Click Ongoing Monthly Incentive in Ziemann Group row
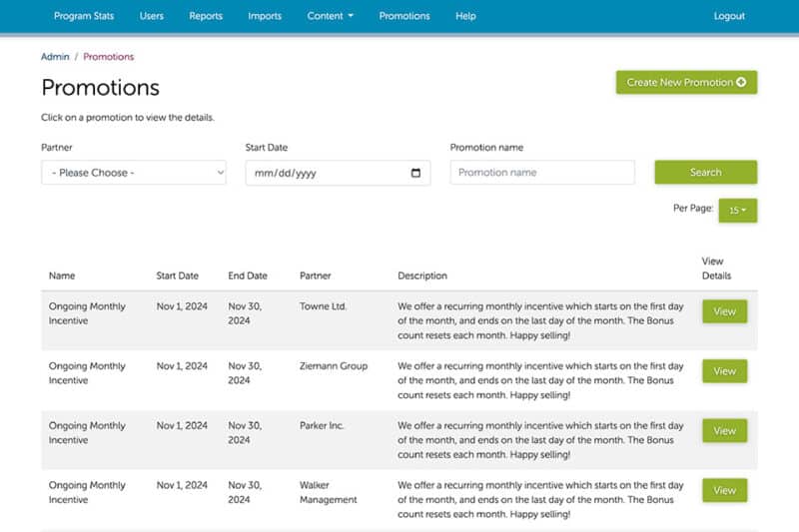The height and width of the screenshot is (532, 799). [x=87, y=373]
